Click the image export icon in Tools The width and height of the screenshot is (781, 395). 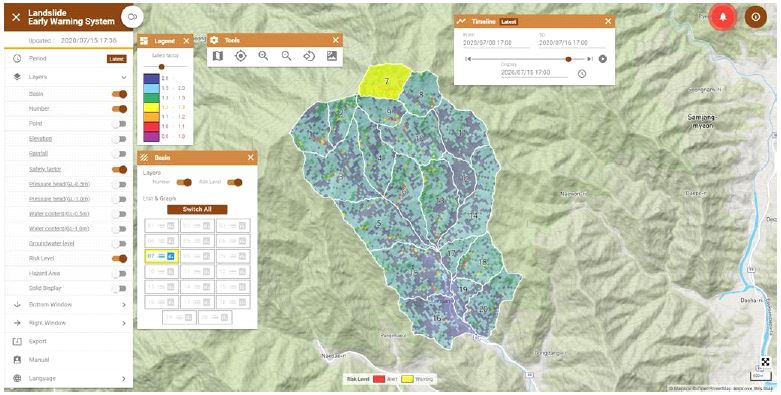(332, 56)
